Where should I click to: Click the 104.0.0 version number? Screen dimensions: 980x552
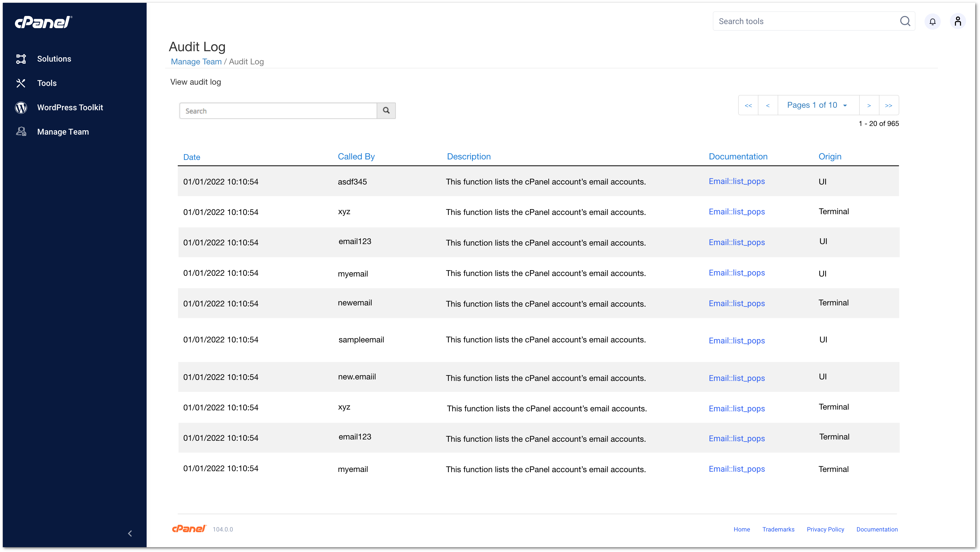tap(223, 529)
